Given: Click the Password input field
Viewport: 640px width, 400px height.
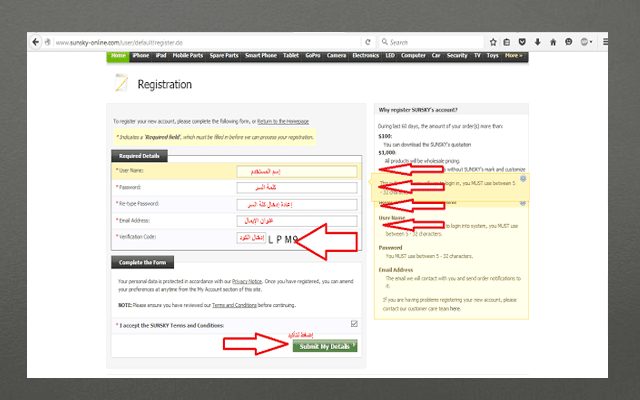Looking at the screenshot, I should pyautogui.click(x=297, y=188).
